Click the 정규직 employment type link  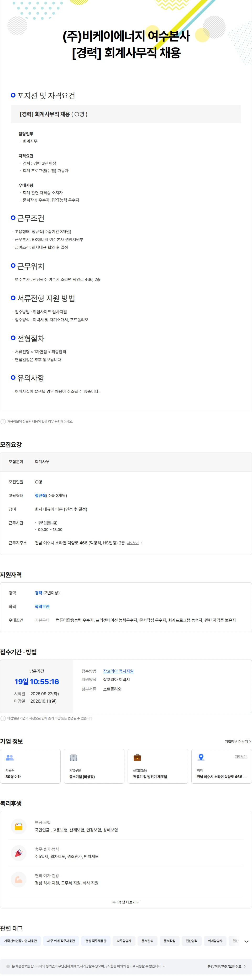click(40, 495)
